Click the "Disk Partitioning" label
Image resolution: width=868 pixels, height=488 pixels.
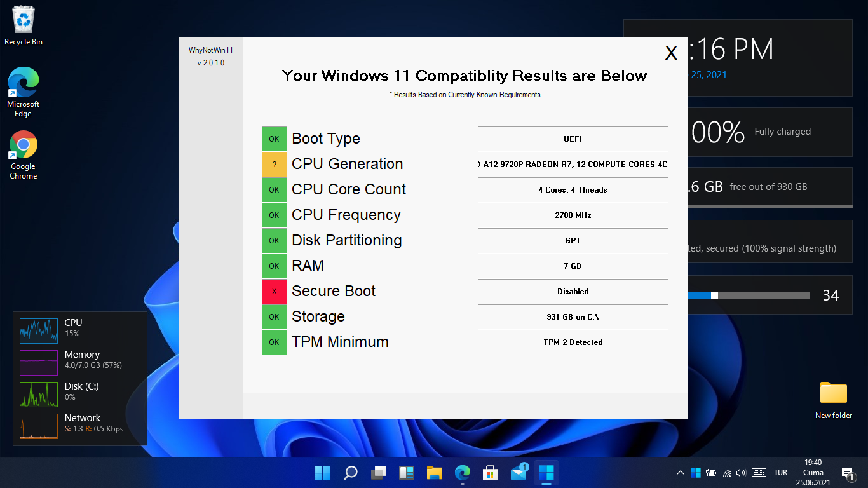tap(347, 240)
